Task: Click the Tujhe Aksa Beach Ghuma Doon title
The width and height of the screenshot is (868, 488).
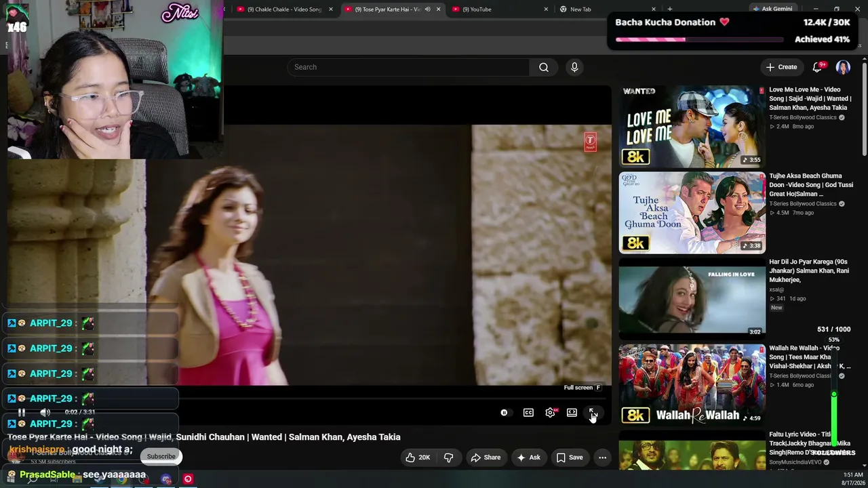Action: pyautogui.click(x=810, y=185)
